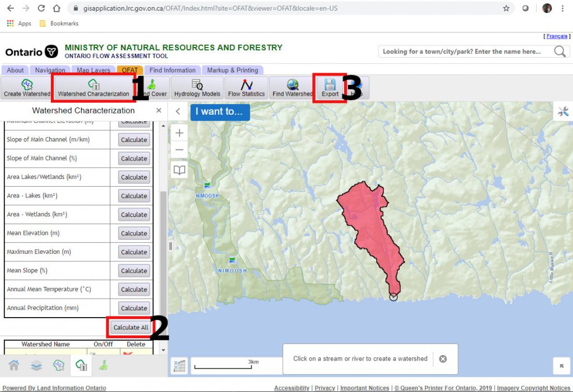The image size is (573, 392).
Task: Open the Hydrology Models tool
Action: tap(196, 87)
